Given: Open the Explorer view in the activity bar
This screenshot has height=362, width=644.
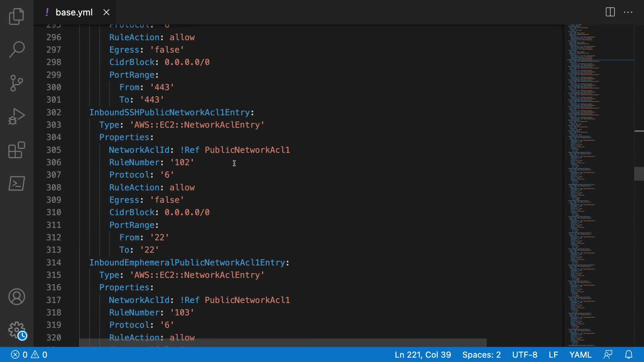Looking at the screenshot, I should point(16,16).
